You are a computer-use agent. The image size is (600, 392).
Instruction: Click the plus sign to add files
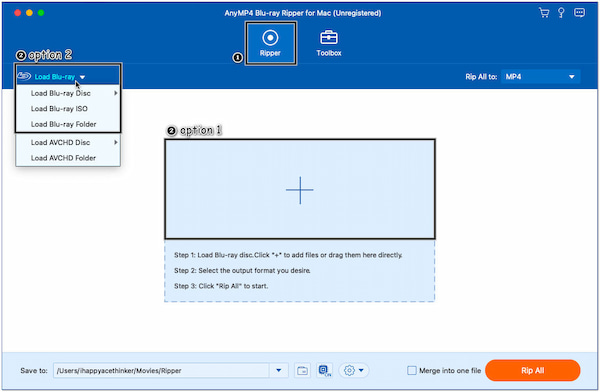point(300,190)
